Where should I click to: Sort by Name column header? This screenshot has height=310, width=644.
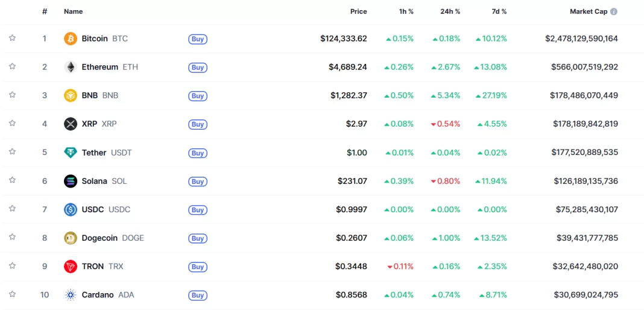pos(73,11)
